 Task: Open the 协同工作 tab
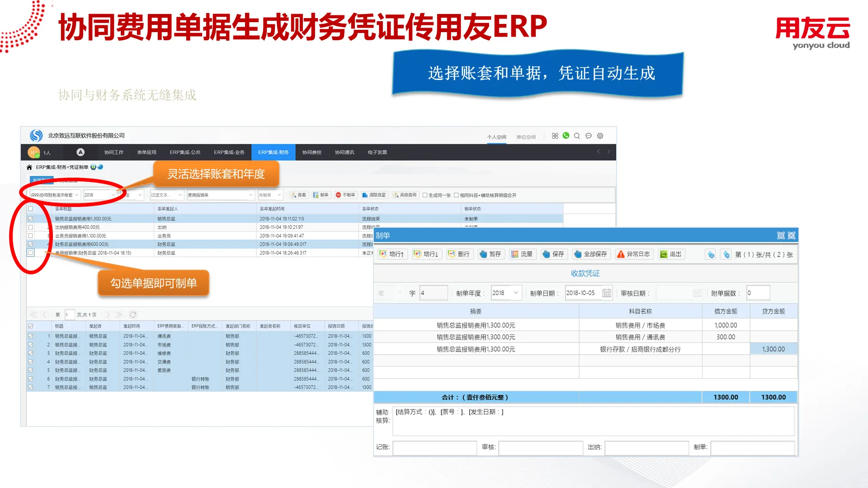(x=114, y=152)
